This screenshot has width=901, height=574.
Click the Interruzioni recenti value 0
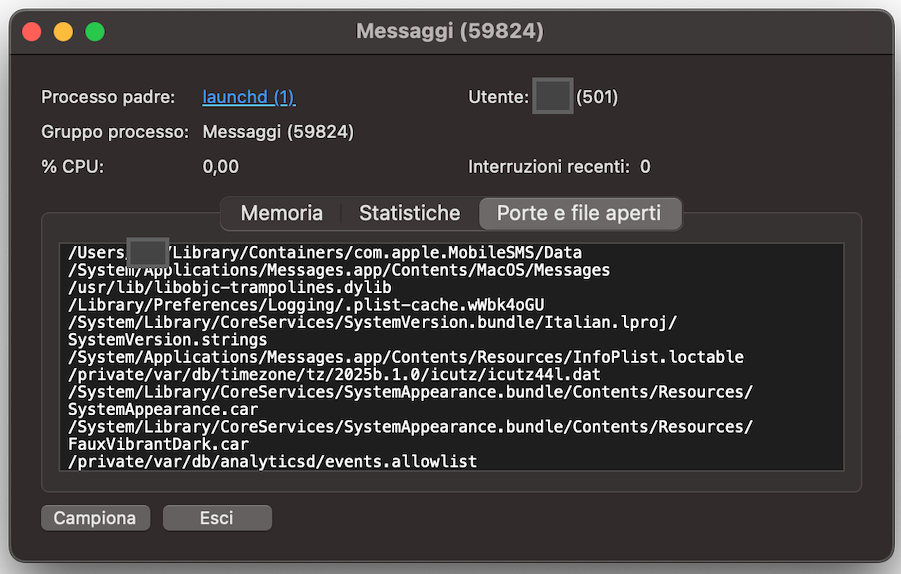[645, 167]
